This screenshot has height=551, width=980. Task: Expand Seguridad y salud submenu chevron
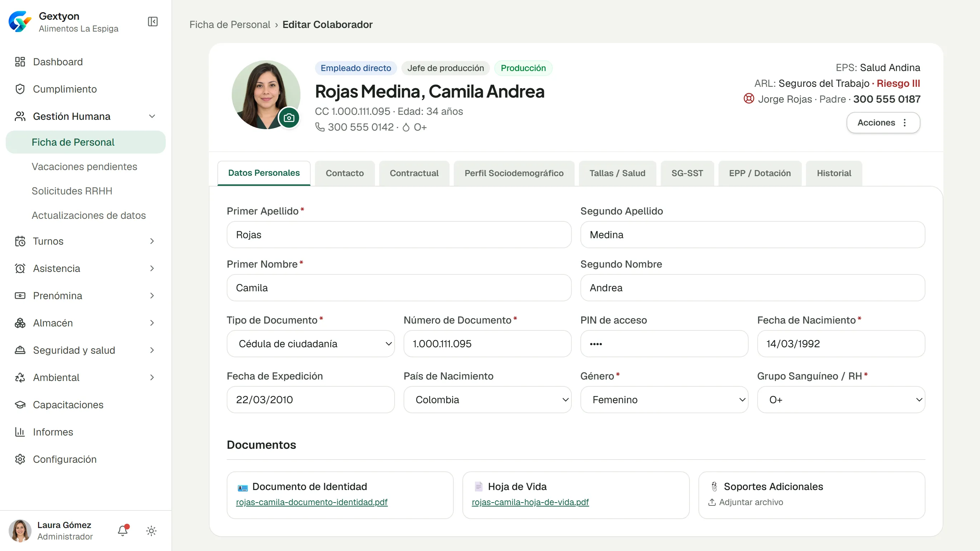point(152,350)
